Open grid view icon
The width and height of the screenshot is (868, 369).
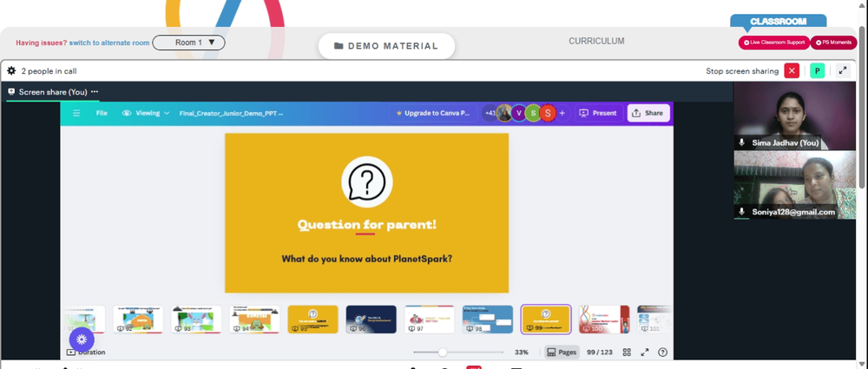(x=627, y=352)
